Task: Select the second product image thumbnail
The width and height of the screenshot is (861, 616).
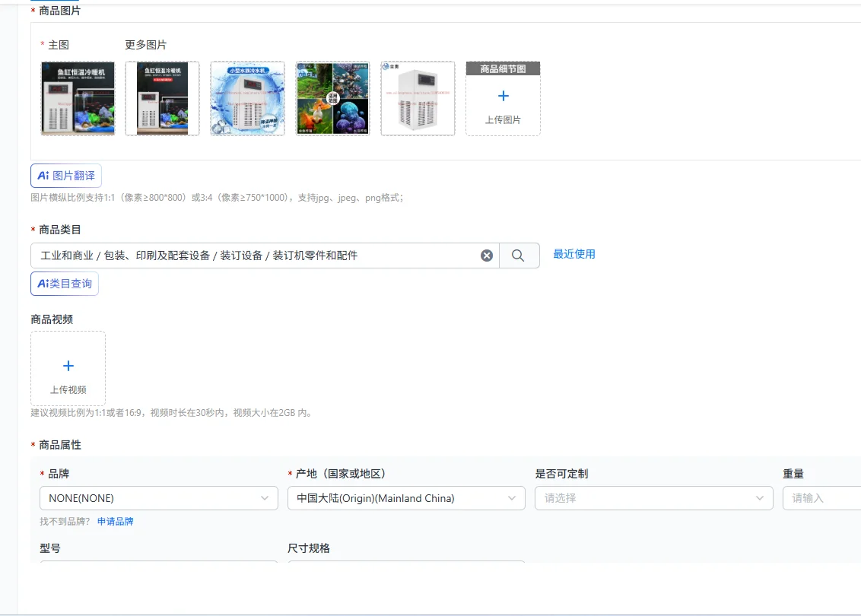Action: tap(163, 98)
